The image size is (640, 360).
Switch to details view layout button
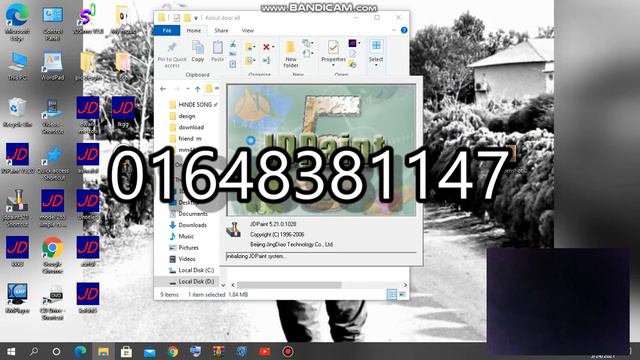391,294
